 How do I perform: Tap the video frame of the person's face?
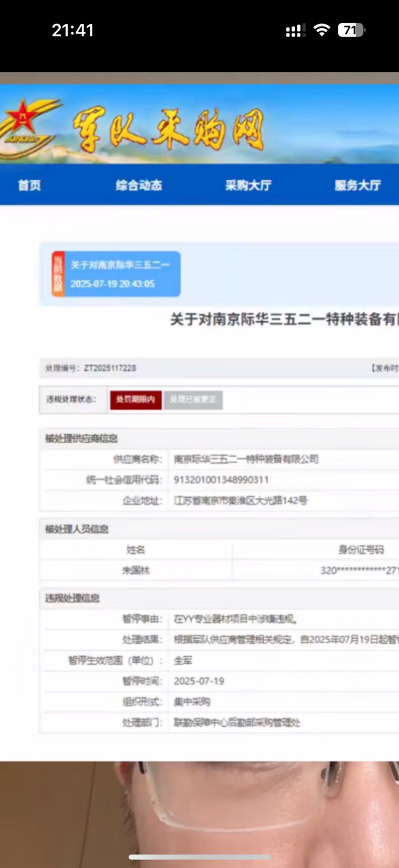(x=199, y=814)
